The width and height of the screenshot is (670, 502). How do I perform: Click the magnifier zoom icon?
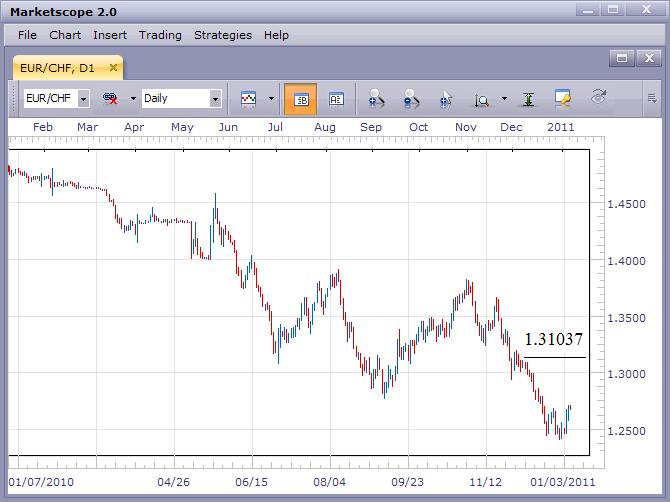tap(481, 99)
